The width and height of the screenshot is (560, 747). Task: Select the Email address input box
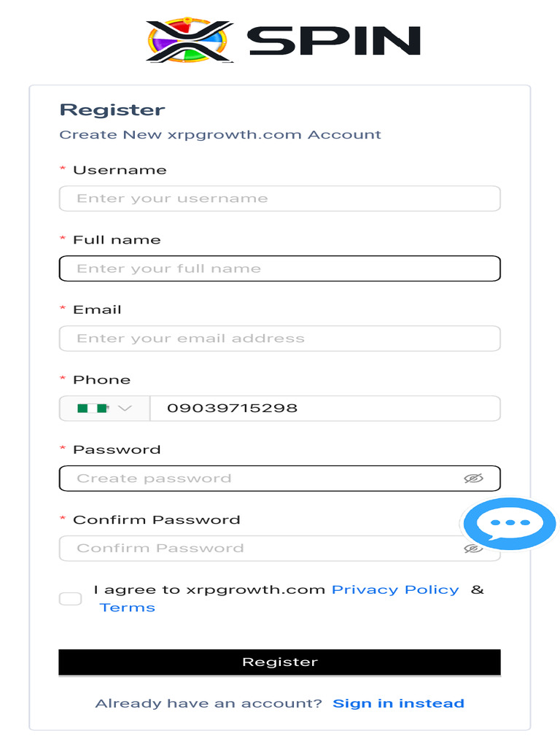[x=279, y=338]
